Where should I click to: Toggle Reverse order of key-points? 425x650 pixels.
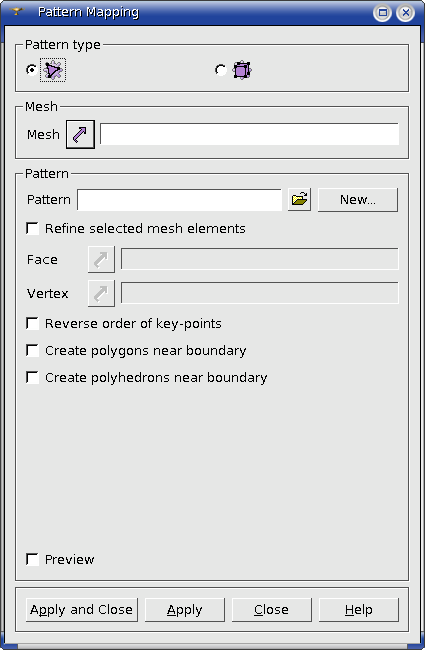[x=32, y=323]
